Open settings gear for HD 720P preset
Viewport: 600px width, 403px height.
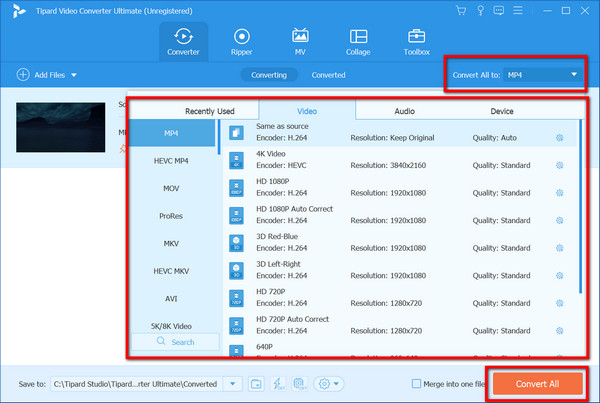tap(559, 303)
